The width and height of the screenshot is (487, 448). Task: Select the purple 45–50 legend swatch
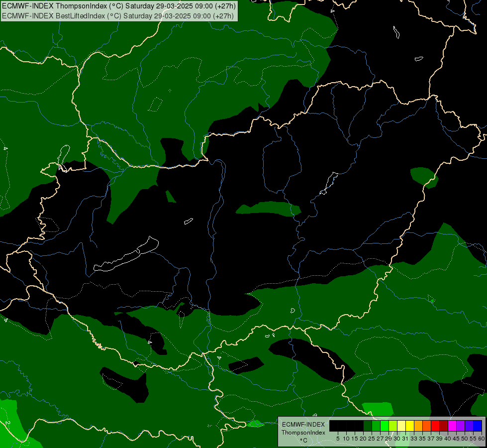[x=461, y=426]
